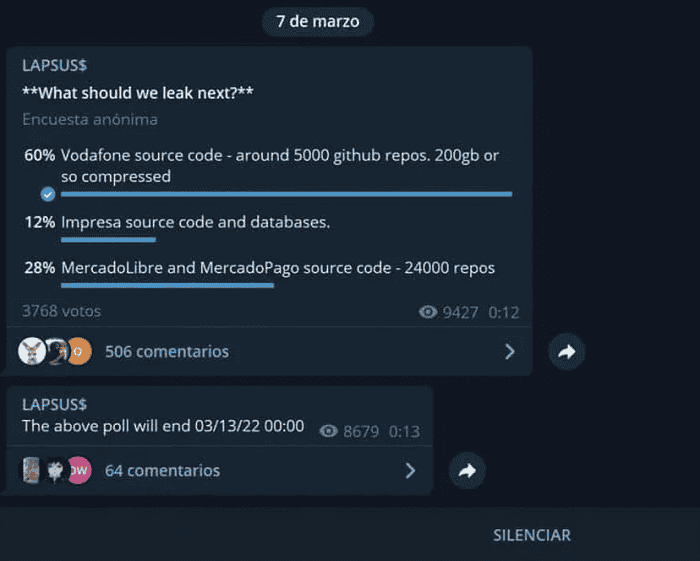Share the poll message using forward arrow
The width and height of the screenshot is (700, 561).
tap(567, 351)
